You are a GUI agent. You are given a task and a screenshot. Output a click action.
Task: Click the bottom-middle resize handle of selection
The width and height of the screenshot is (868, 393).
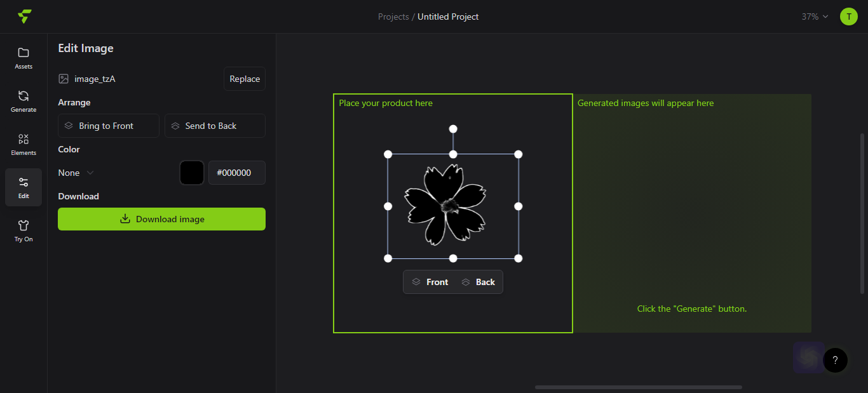click(453, 258)
